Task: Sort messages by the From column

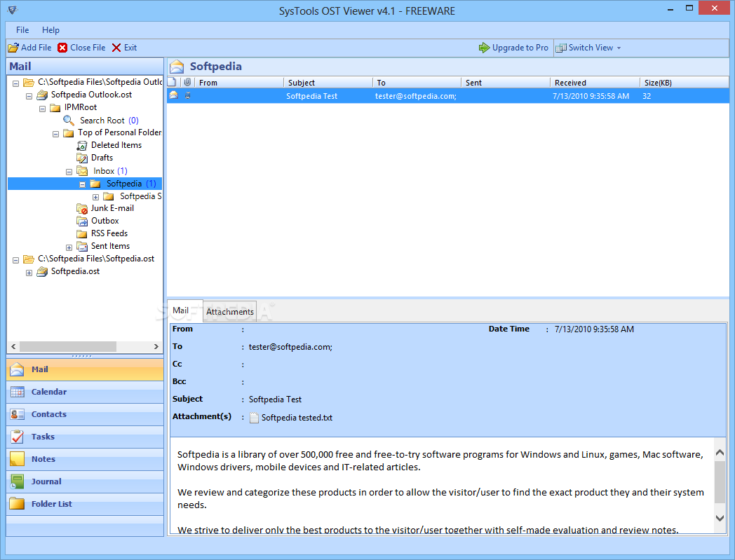Action: 238,83
